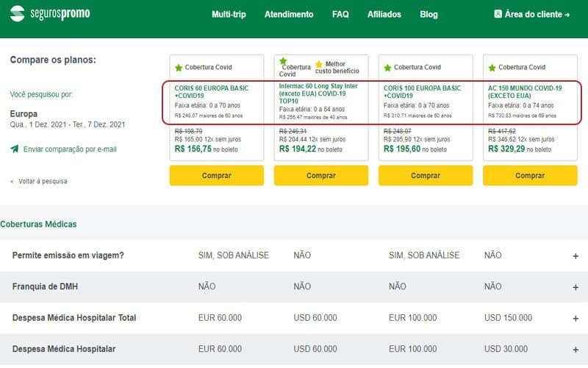Click green star on AC 150 MUNDO card
The image size is (588, 368).
pos(492,68)
